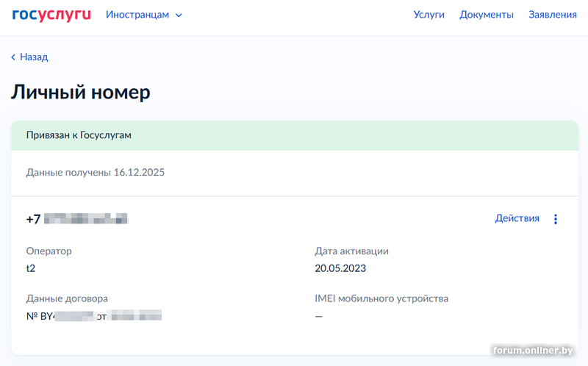Open the Заявления section
This screenshot has width=588, height=366.
coord(552,15)
